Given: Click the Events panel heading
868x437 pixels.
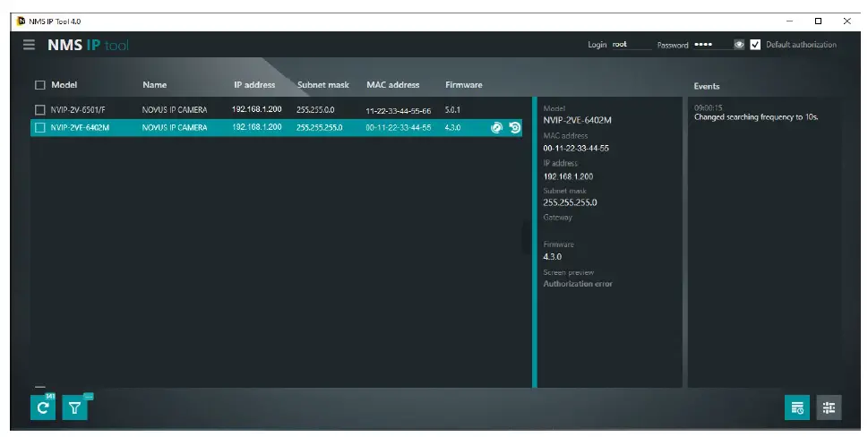Looking at the screenshot, I should click(x=707, y=86).
